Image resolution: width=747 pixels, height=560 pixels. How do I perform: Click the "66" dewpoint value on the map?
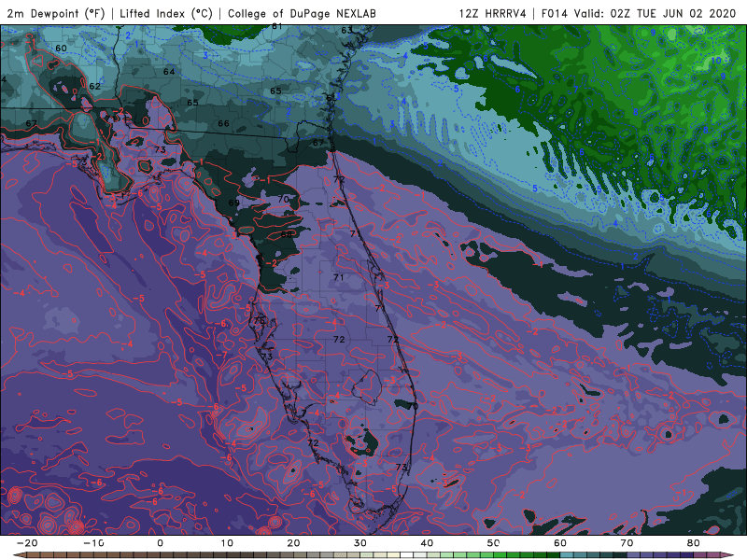click(223, 123)
